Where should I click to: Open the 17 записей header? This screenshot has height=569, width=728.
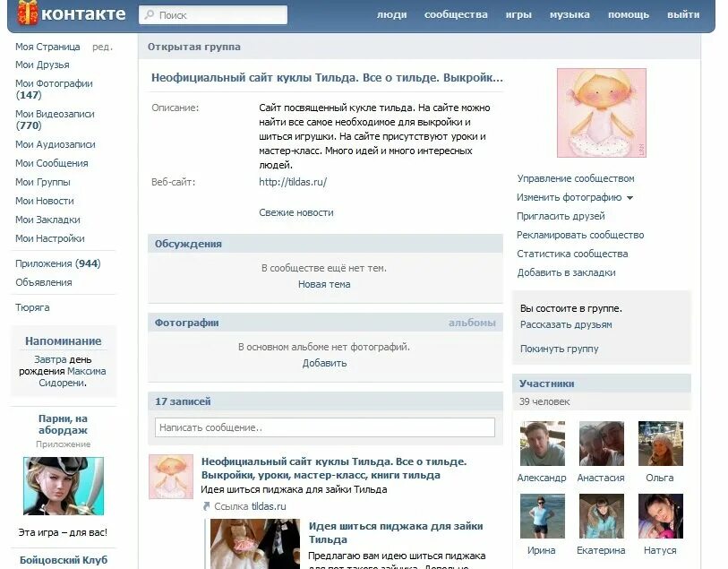click(325, 401)
